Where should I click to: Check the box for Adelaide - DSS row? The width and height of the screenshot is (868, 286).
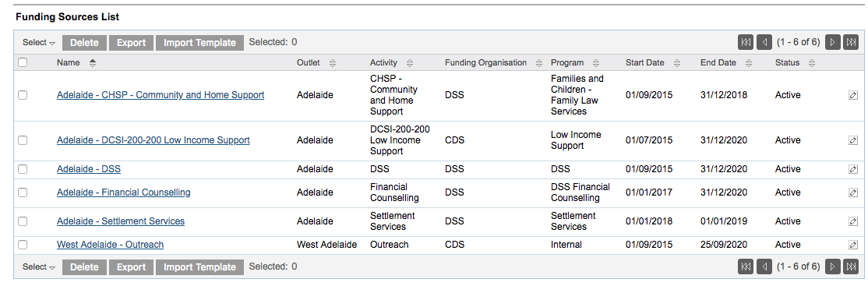coord(23,169)
